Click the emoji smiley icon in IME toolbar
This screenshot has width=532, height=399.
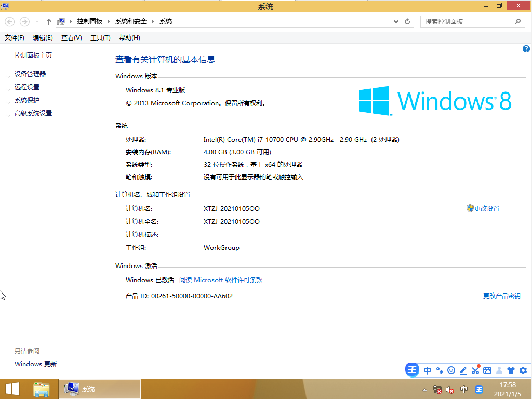(x=451, y=370)
